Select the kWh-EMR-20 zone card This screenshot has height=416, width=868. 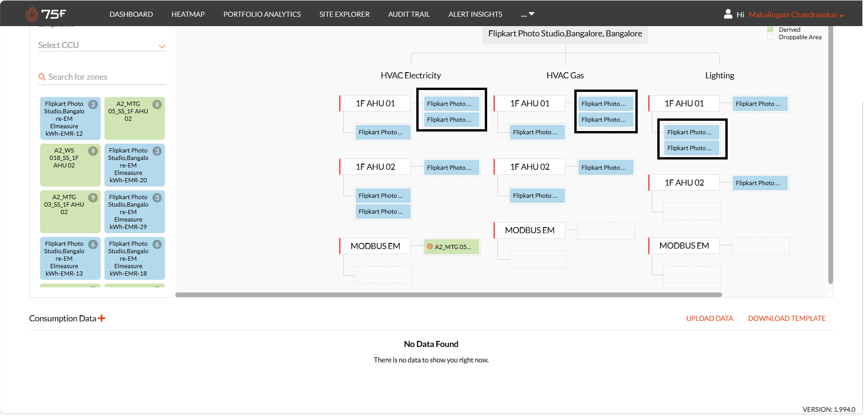(135, 165)
